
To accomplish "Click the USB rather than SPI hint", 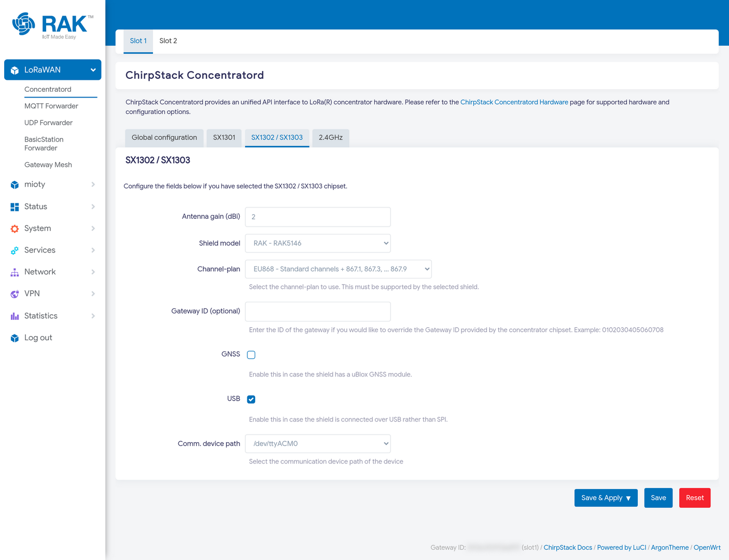I will [348, 419].
